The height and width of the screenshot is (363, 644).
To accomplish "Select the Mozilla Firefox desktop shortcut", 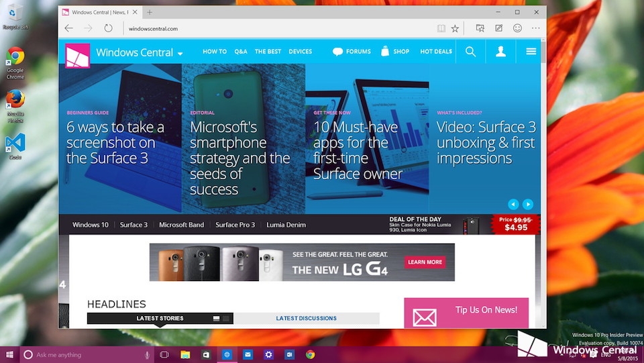I will coord(15,107).
